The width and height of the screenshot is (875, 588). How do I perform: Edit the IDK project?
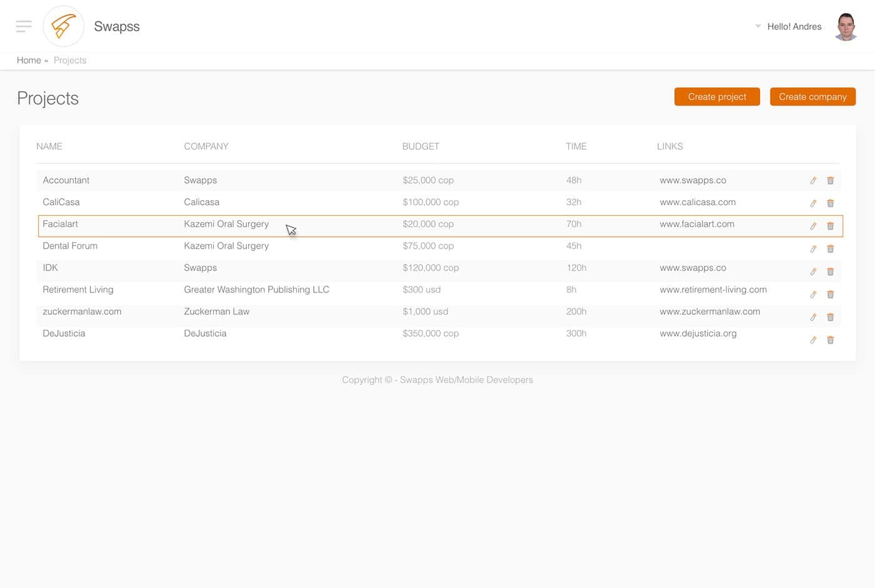coord(813,272)
